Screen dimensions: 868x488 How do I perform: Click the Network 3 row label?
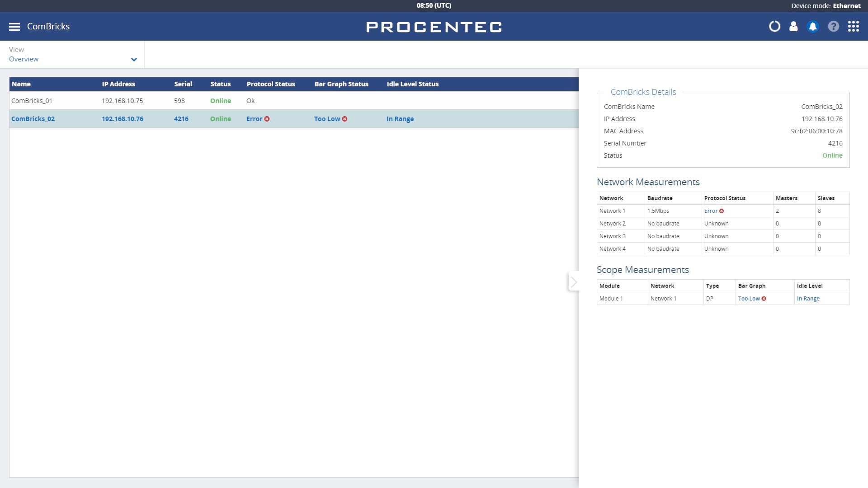point(613,236)
